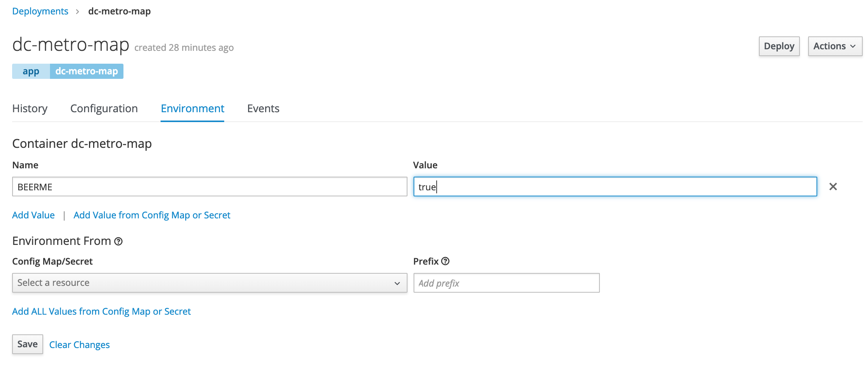
Task: Click the created 28 minutes ago text
Action: click(x=184, y=48)
